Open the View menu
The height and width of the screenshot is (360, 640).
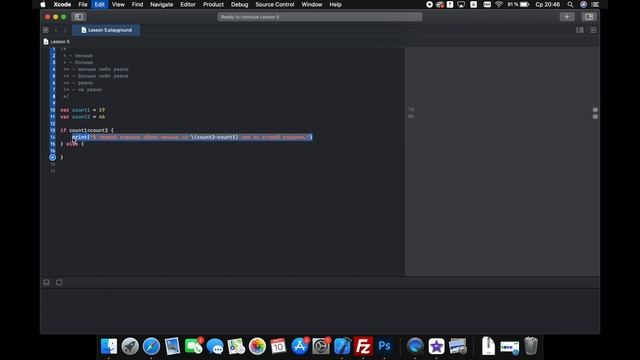[x=118, y=4]
